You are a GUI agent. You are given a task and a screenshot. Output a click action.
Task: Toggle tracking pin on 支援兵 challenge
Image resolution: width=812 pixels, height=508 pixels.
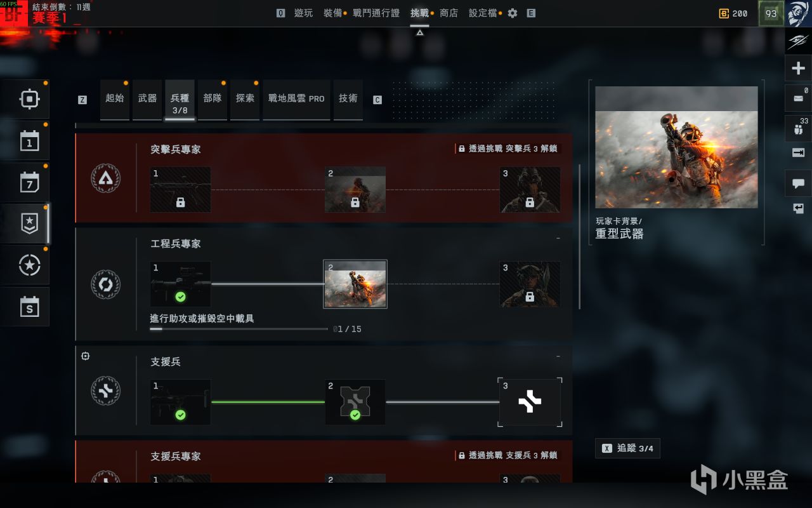point(86,356)
